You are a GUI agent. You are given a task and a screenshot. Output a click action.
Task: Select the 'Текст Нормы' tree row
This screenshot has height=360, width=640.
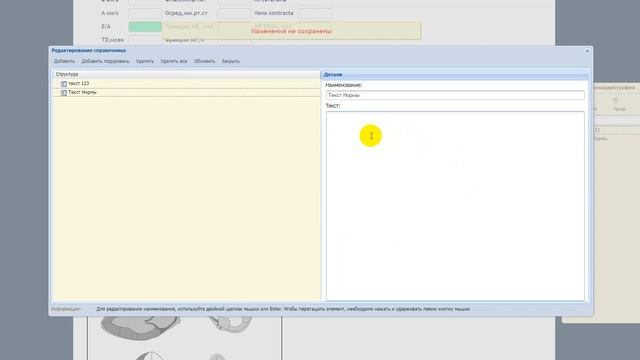click(x=187, y=92)
